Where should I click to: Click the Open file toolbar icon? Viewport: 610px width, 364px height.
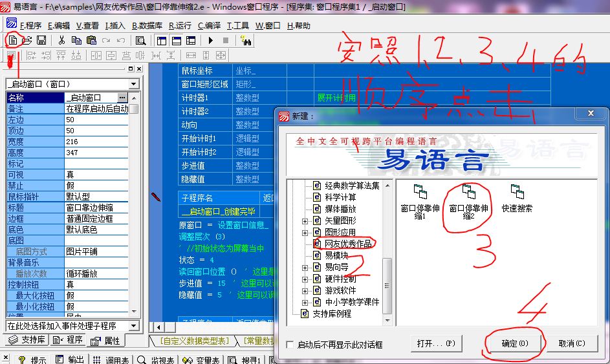point(27,40)
